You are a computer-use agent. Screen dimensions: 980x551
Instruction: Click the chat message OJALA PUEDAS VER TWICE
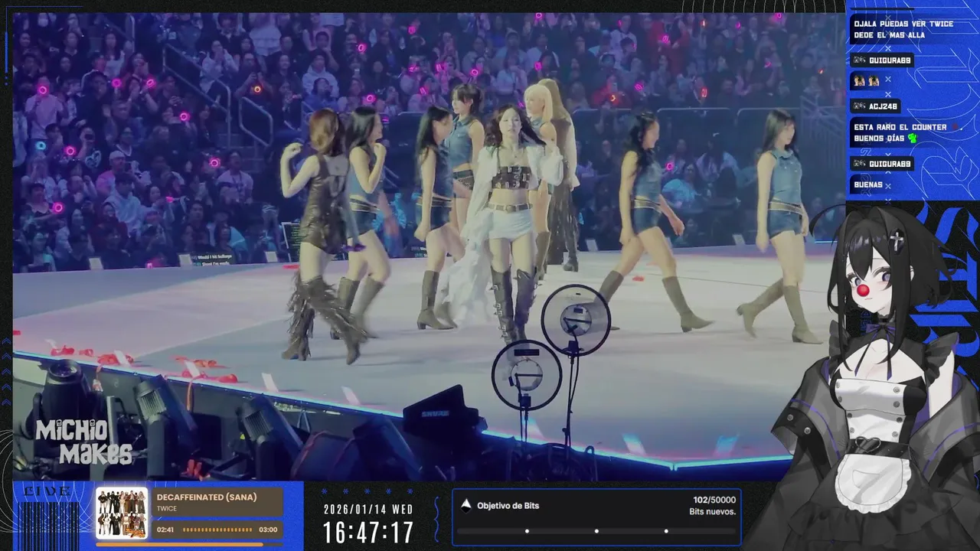(903, 29)
